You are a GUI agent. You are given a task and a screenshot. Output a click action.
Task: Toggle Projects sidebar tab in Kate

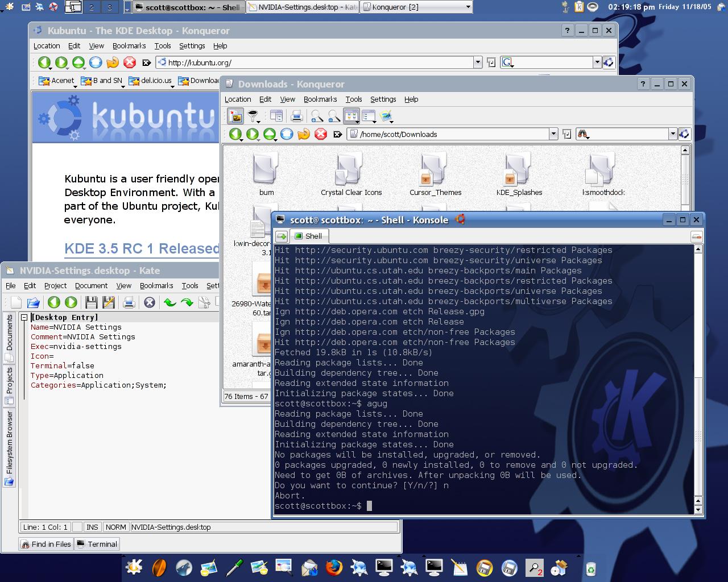coord(9,385)
